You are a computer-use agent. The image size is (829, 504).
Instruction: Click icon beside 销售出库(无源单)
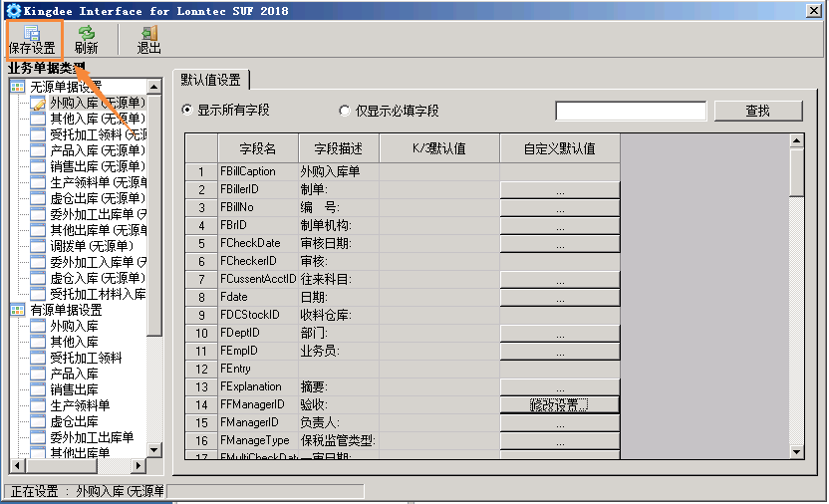(38, 167)
